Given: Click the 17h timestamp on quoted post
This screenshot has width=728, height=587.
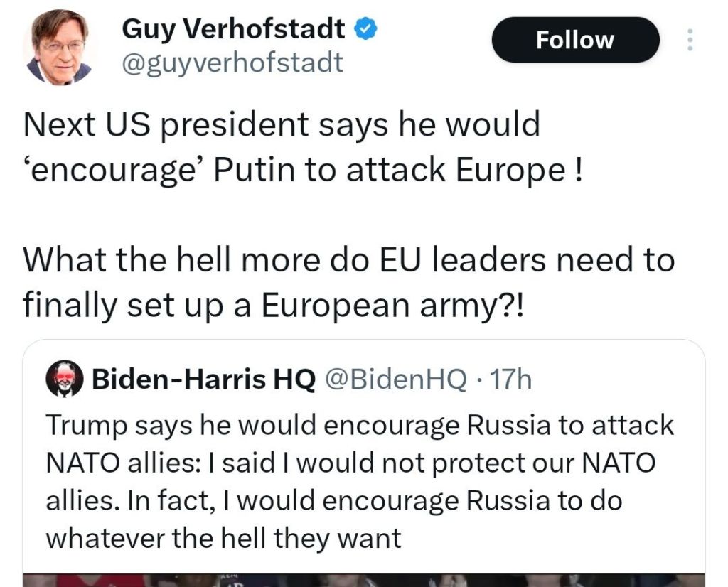Looking at the screenshot, I should coord(511,381).
